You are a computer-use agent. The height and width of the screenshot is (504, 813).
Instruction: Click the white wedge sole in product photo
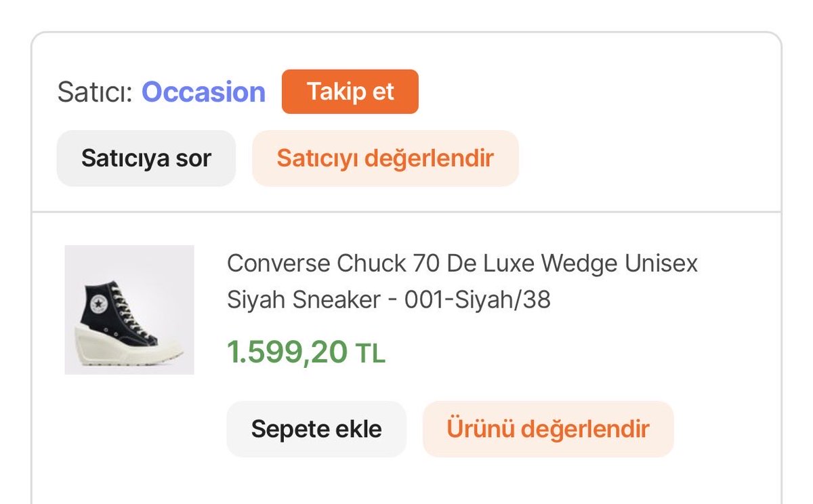[x=129, y=345]
